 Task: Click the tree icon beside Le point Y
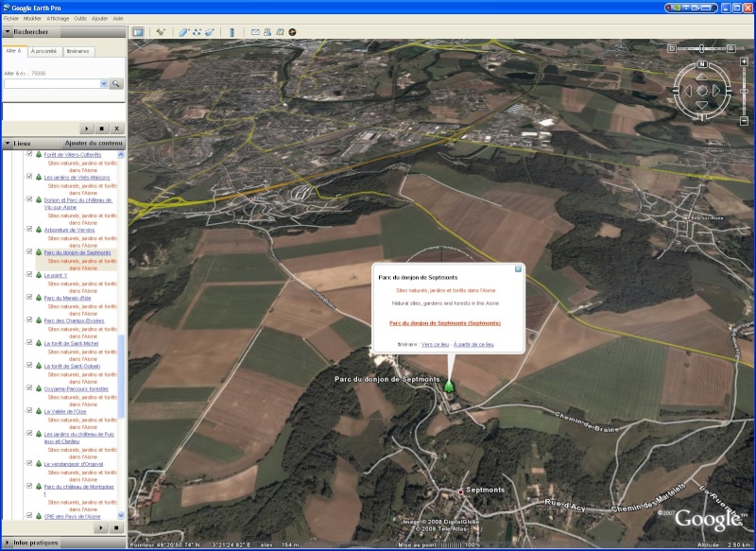[x=39, y=275]
